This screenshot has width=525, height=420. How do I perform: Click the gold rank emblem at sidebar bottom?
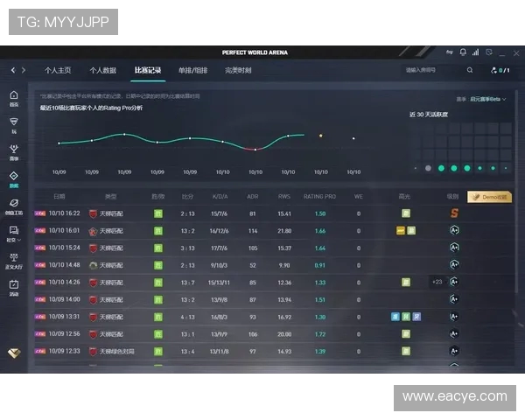[x=14, y=353]
